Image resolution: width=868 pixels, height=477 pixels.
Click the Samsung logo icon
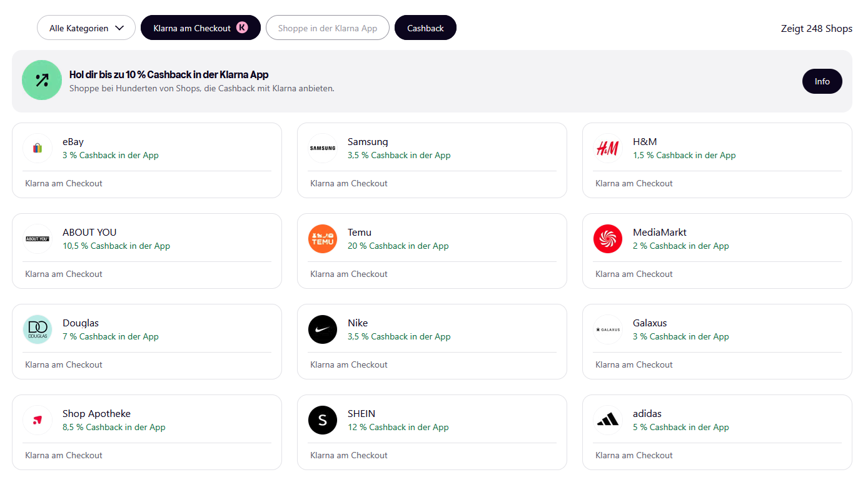[323, 148]
